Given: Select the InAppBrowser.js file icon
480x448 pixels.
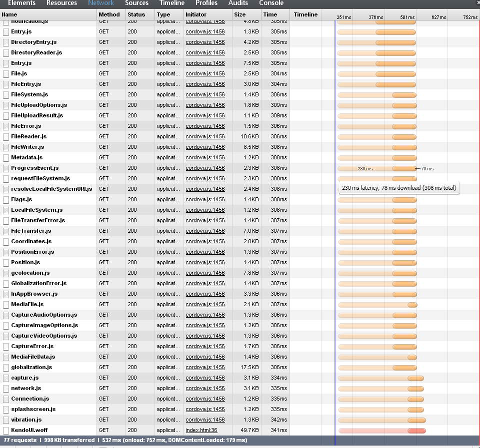Looking at the screenshot, I should click(5, 294).
